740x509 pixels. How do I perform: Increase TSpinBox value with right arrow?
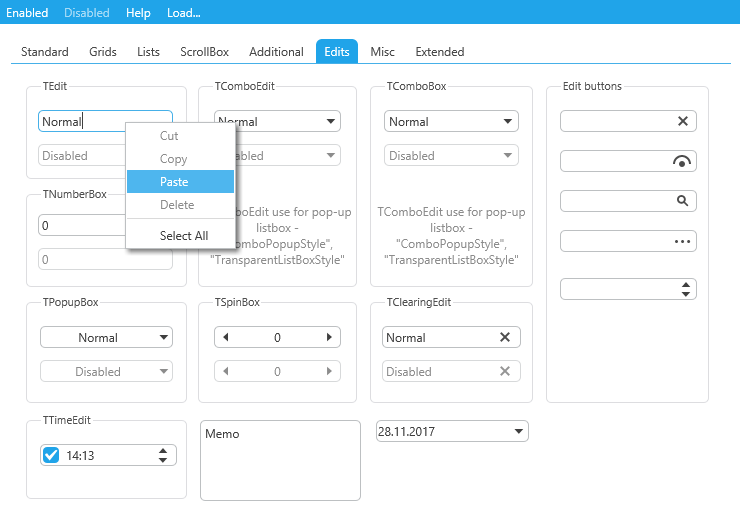click(329, 337)
